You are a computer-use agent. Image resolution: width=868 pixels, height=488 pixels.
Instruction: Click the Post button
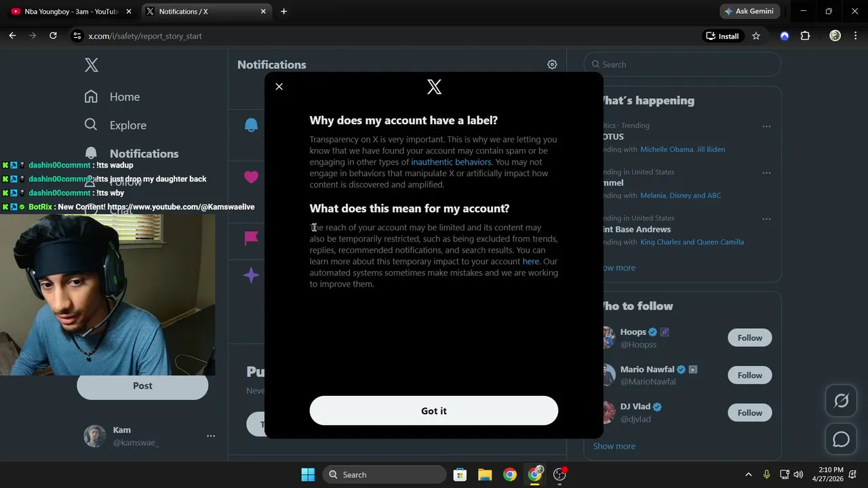point(142,386)
